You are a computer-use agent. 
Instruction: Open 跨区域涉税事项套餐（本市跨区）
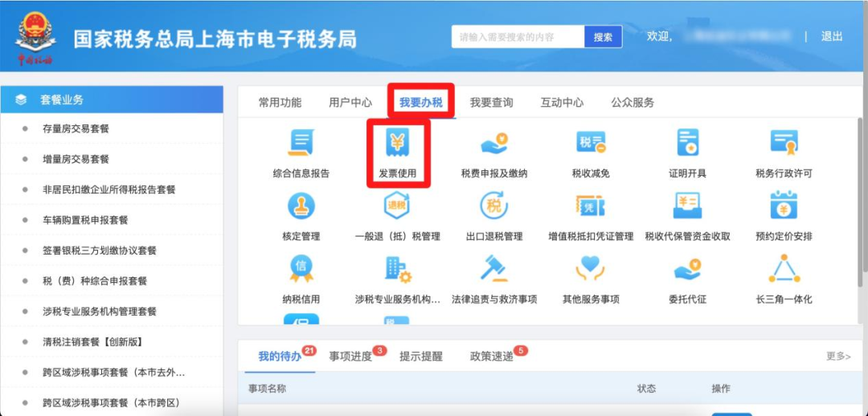click(x=112, y=402)
